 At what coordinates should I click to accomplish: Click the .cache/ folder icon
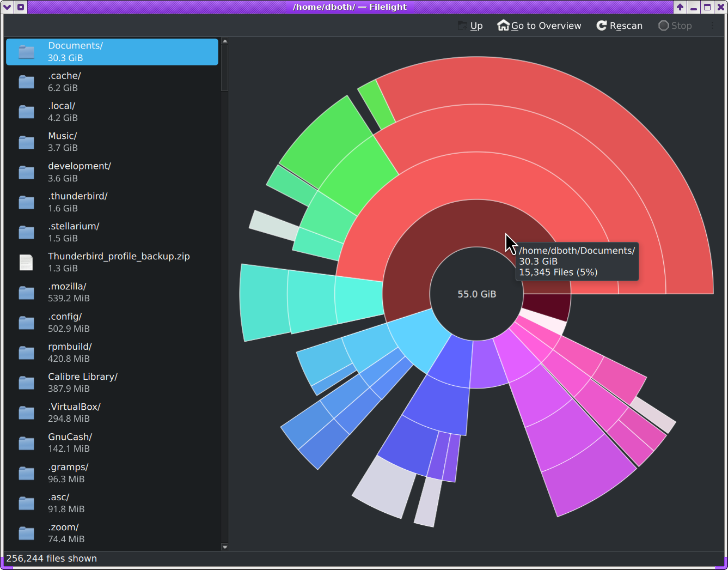pyautogui.click(x=26, y=82)
